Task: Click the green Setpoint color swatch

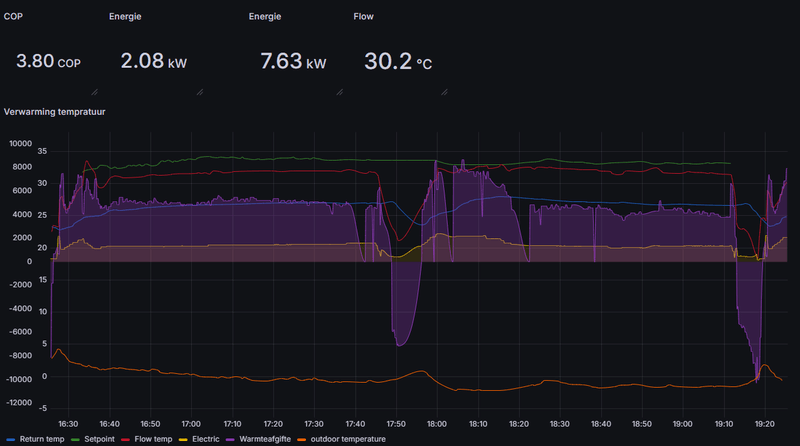Action: click(76, 440)
